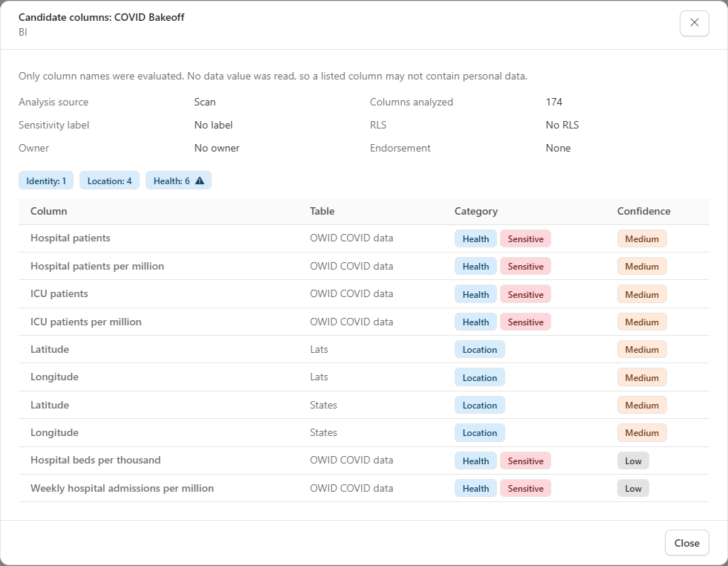The image size is (728, 566).
Task: Select Hospital beds per thousand row name
Action: [x=96, y=460]
